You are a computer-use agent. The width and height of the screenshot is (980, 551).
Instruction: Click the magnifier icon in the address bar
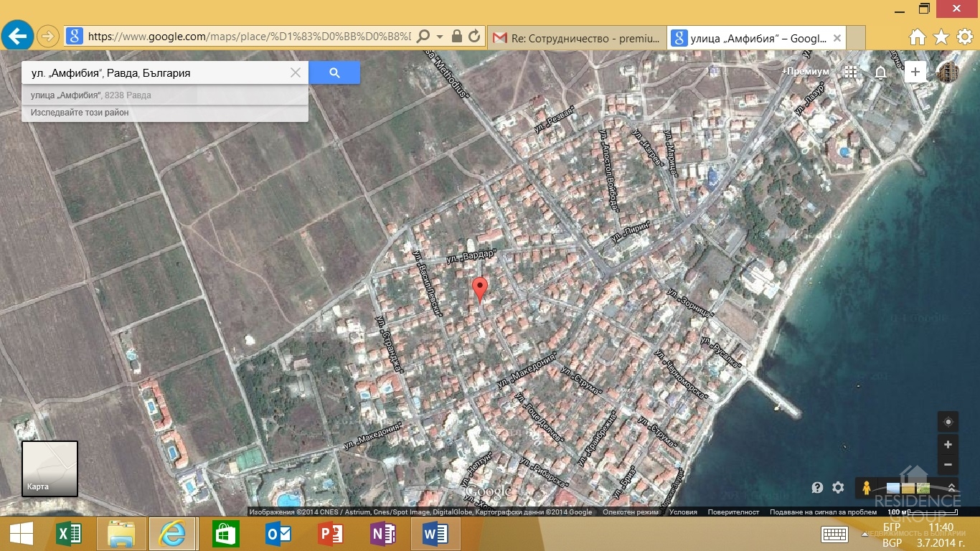(x=423, y=36)
